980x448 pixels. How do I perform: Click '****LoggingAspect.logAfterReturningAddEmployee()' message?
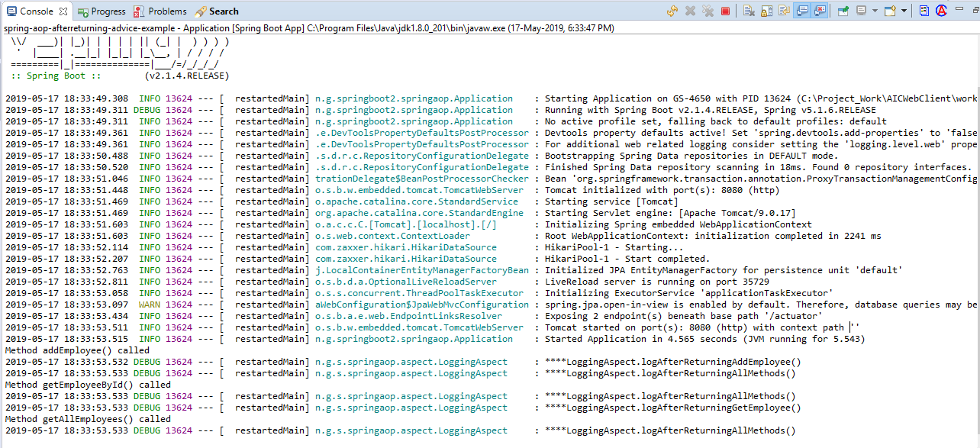[x=672, y=362]
